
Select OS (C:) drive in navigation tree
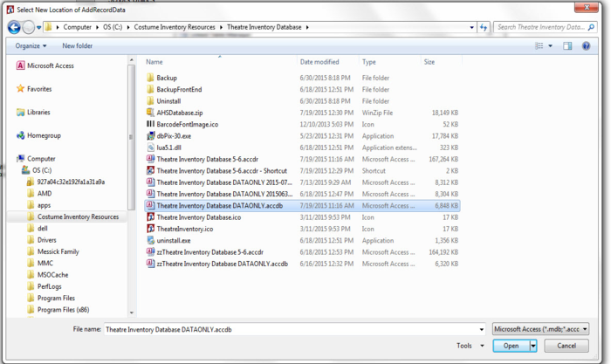(37, 170)
